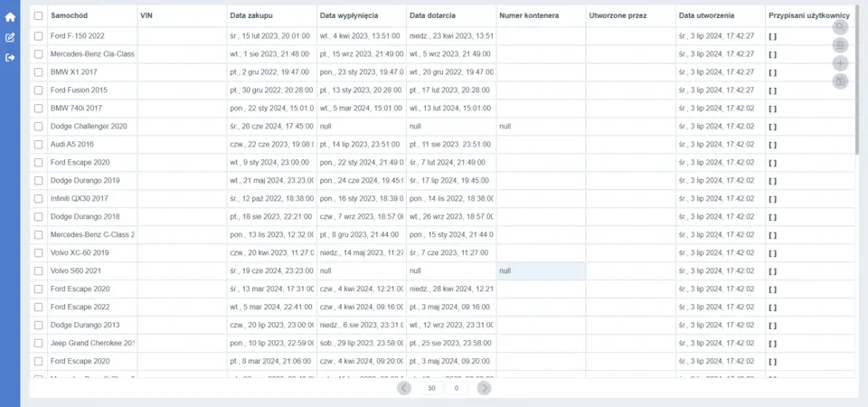The width and height of the screenshot is (868, 407).
Task: Select the Audi A5 2016 row checkbox
Action: (38, 145)
